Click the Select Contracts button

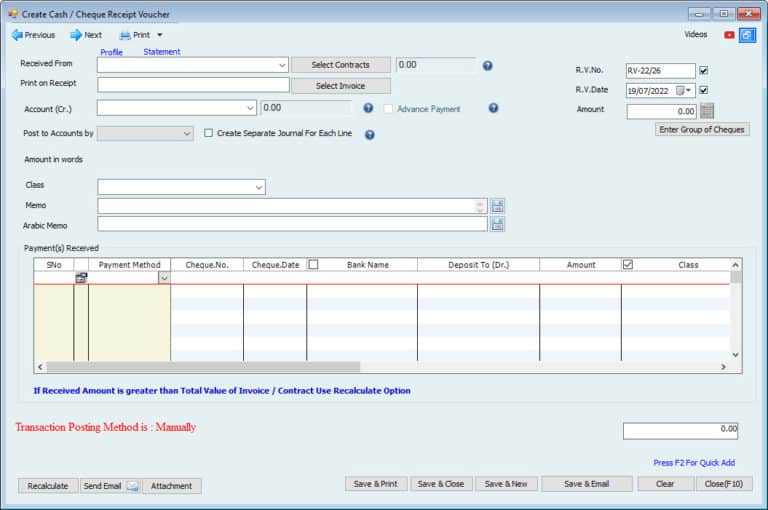tap(340, 65)
